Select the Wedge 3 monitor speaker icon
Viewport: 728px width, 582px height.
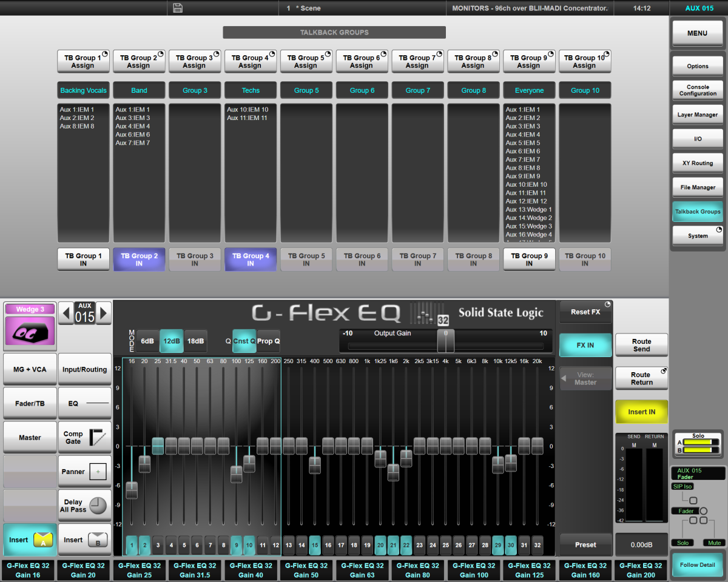(30, 330)
